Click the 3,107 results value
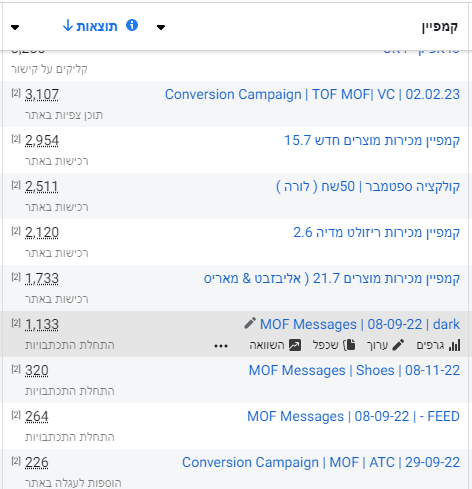The height and width of the screenshot is (489, 472). (x=42, y=95)
